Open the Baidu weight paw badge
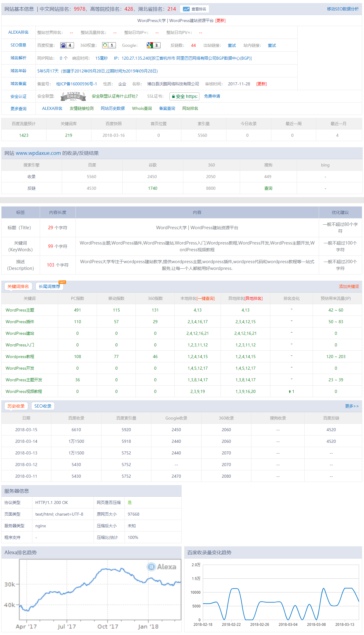 point(67,45)
